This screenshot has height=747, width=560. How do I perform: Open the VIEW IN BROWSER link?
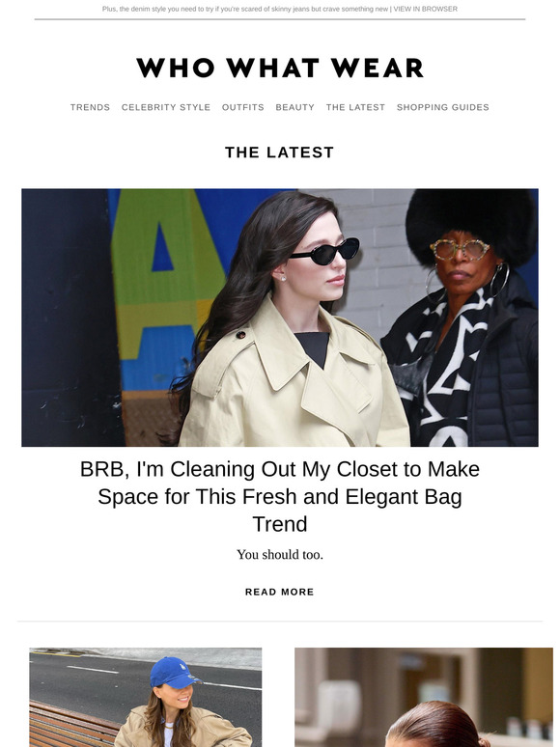(425, 9)
